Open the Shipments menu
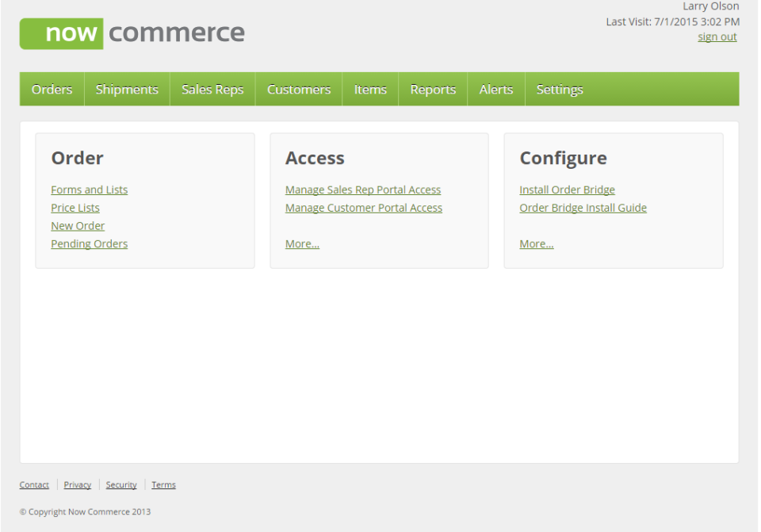The width and height of the screenshot is (761, 532). (x=126, y=89)
